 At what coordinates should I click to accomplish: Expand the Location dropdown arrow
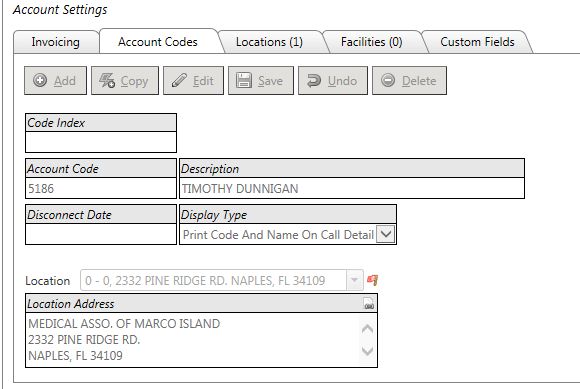(354, 280)
